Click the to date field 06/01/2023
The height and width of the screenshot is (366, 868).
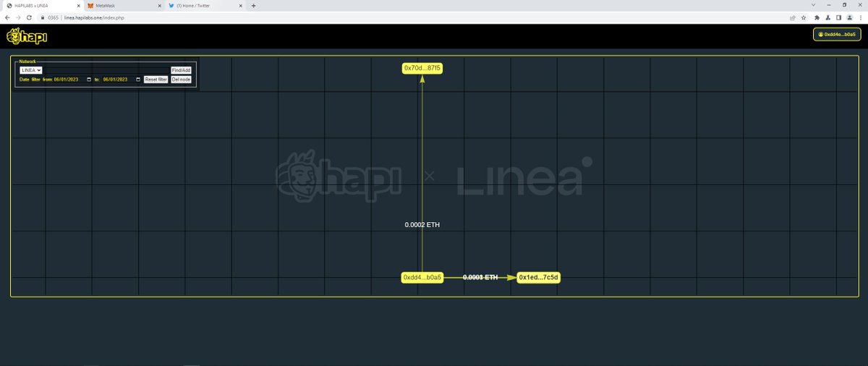122,80
